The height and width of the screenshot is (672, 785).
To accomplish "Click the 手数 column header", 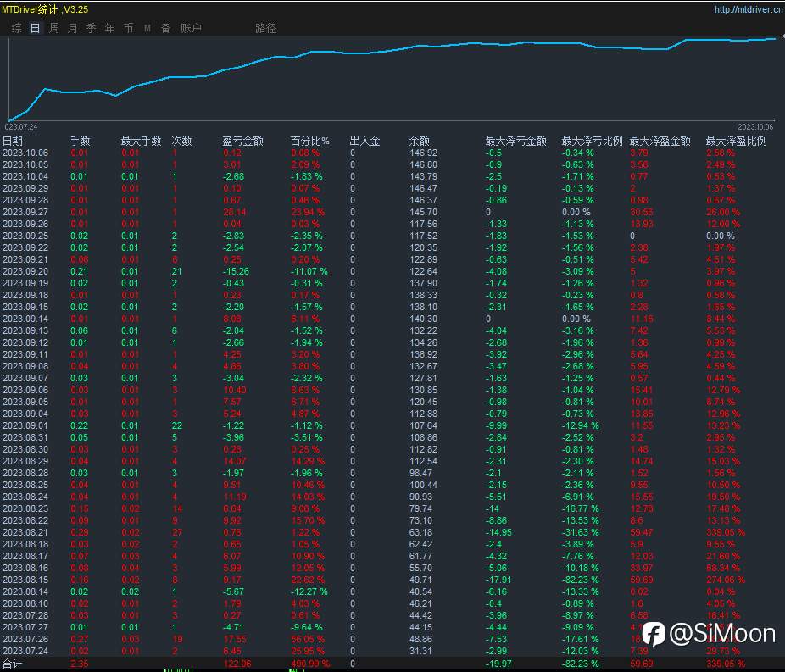I will 80,142.
